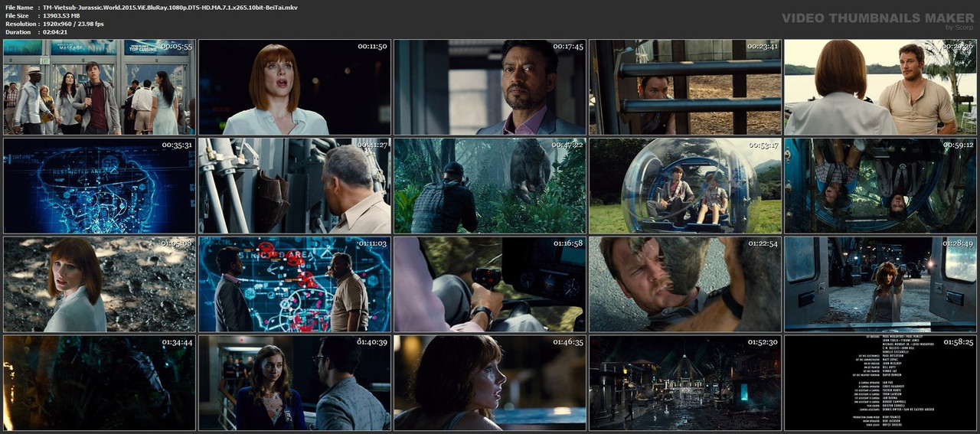Image resolution: width=980 pixels, height=434 pixels.
Task: Select the duration value 02:04:21
Action: (x=57, y=32)
